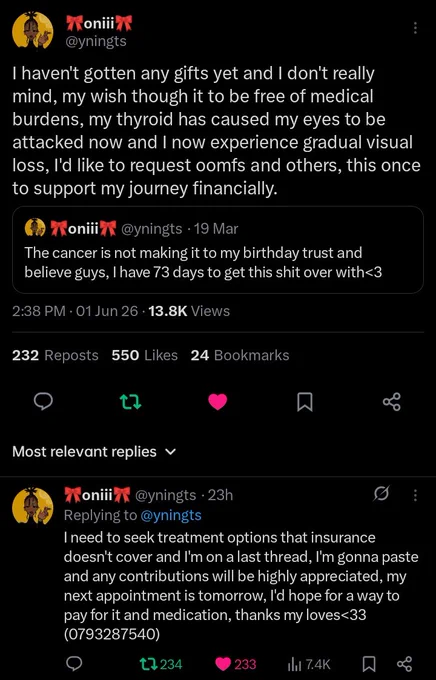The width and height of the screenshot is (436, 680).
Task: Click the @yningts mention link in reply
Action: (171, 515)
